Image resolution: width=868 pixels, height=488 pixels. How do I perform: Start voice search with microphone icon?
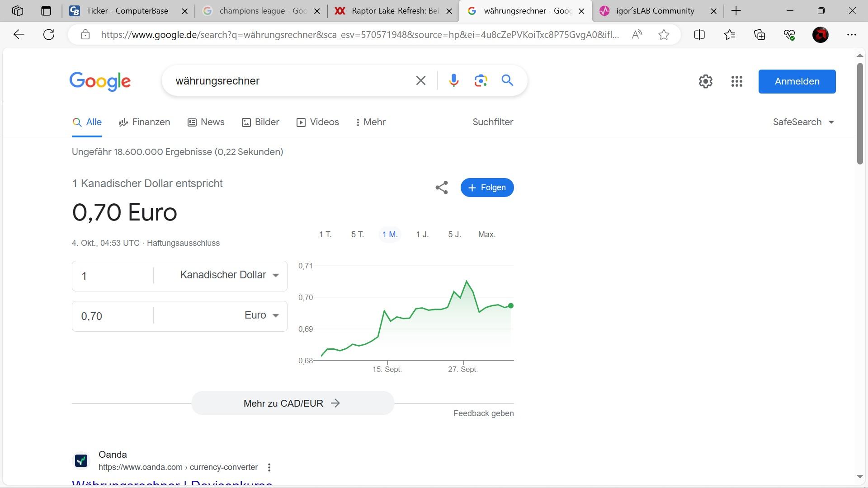[x=453, y=81]
